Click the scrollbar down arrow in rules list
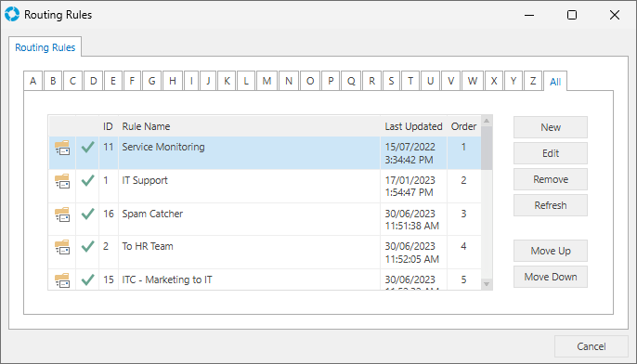 point(487,284)
